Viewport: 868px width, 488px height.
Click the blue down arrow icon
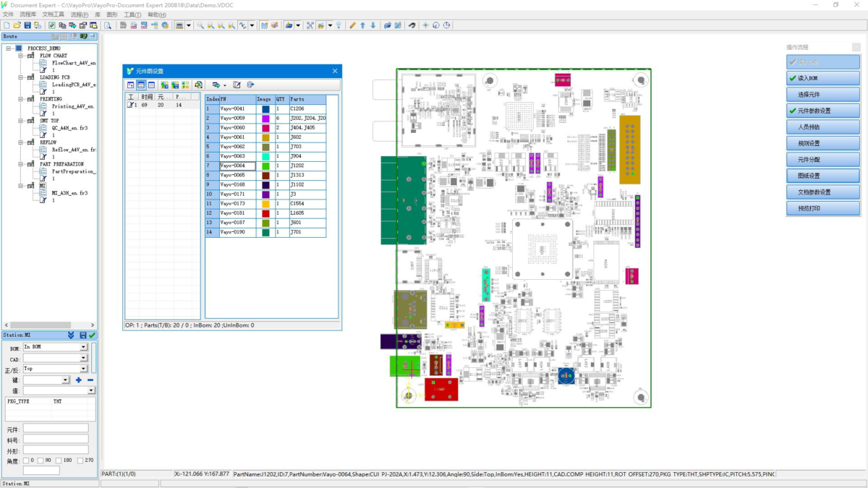tap(373, 25)
